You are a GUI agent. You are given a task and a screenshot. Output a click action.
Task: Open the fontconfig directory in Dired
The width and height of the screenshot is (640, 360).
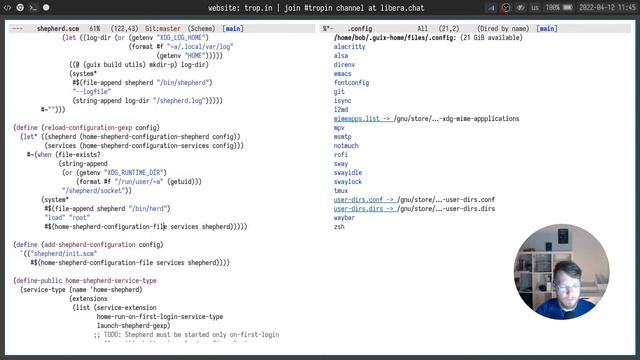point(351,82)
